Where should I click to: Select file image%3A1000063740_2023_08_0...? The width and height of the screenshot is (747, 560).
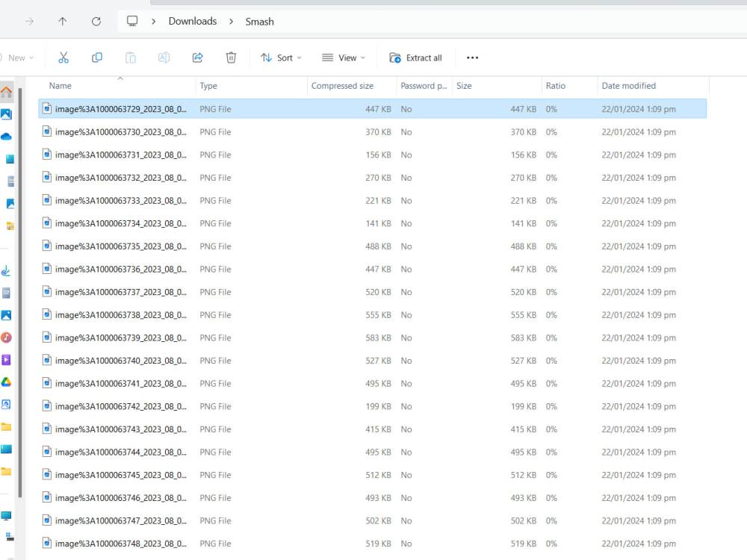click(372, 361)
